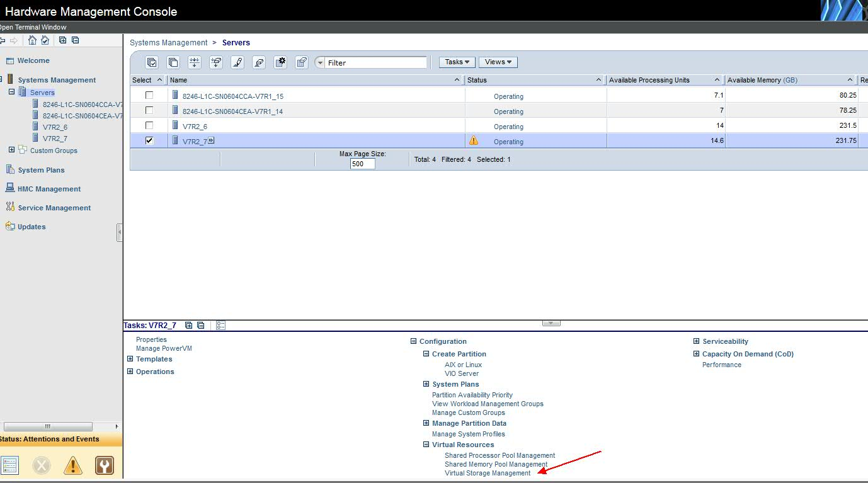The height and width of the screenshot is (483, 868).
Task: Click Collapse All icon in navigation toolbar
Action: point(75,40)
